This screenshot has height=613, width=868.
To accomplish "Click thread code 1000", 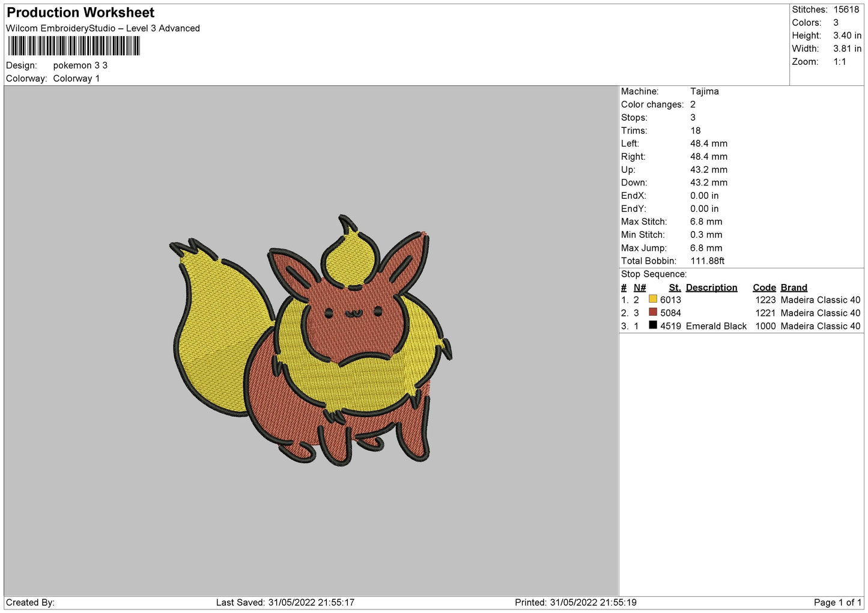I will point(765,326).
